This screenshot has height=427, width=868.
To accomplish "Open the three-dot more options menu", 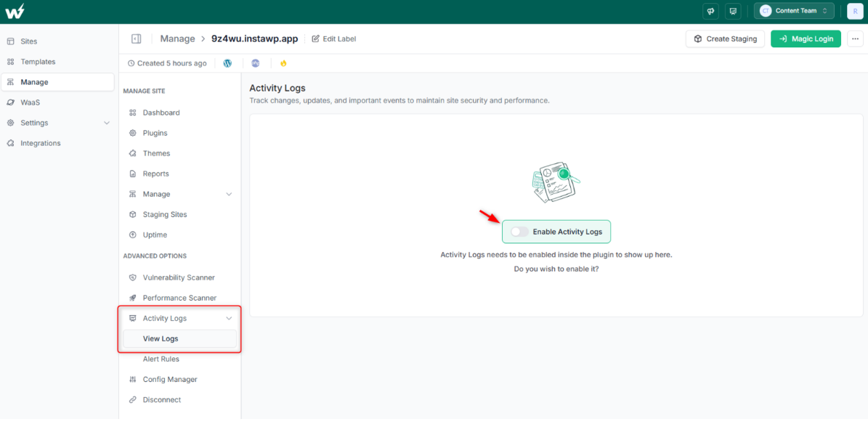I will (855, 38).
